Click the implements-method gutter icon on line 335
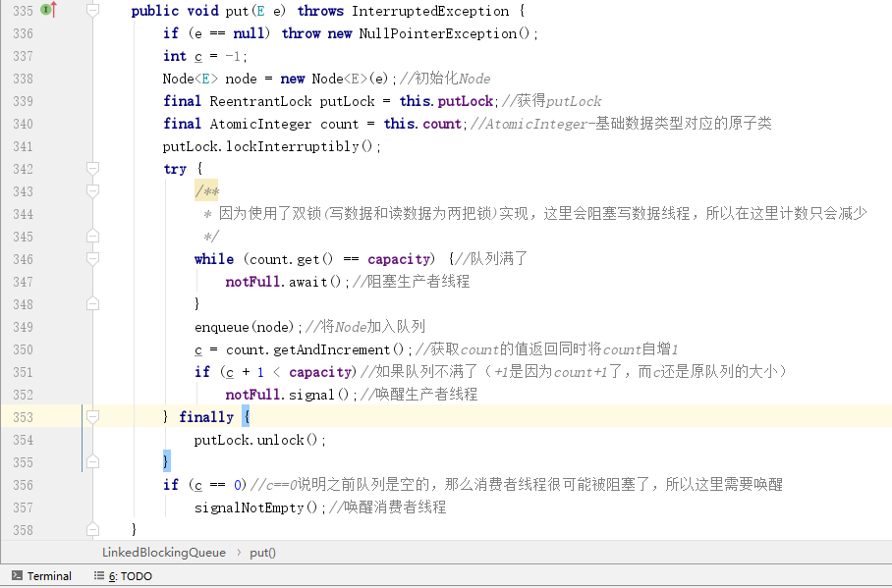Screen dimensions: 892x588 tap(48, 10)
